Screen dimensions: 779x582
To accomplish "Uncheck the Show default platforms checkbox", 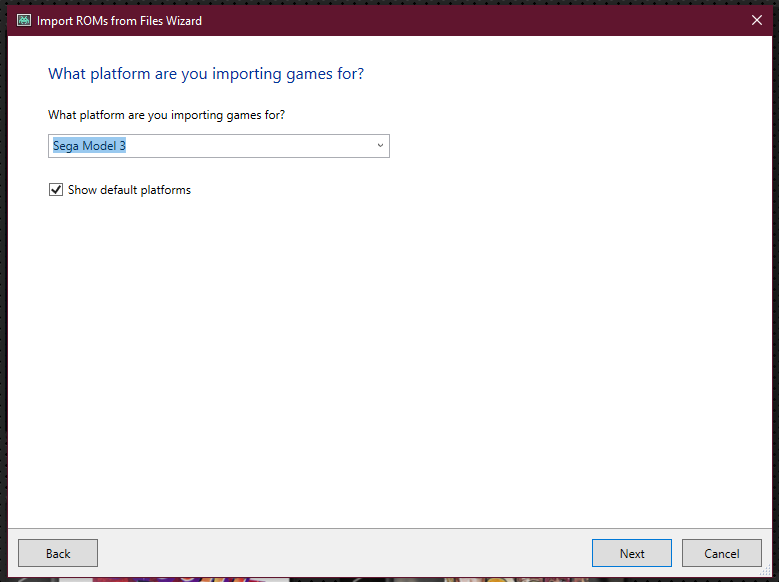I will click(x=56, y=190).
